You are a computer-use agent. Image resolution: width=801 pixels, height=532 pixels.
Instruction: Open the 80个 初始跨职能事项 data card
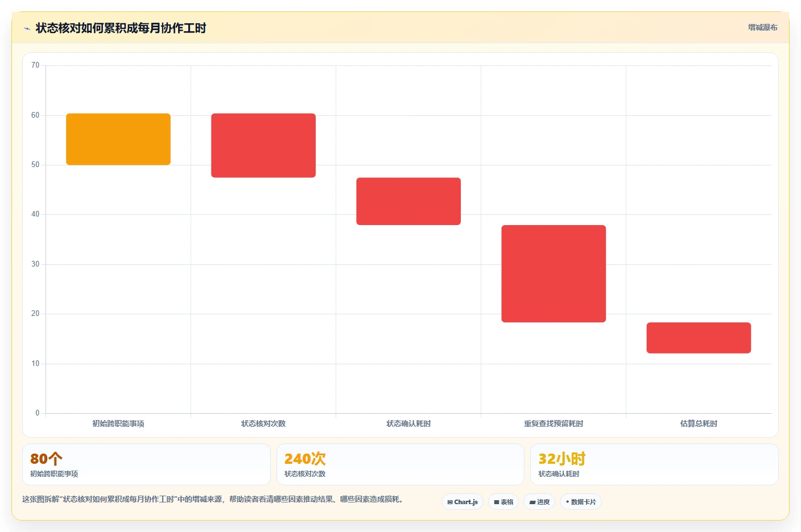point(146,464)
